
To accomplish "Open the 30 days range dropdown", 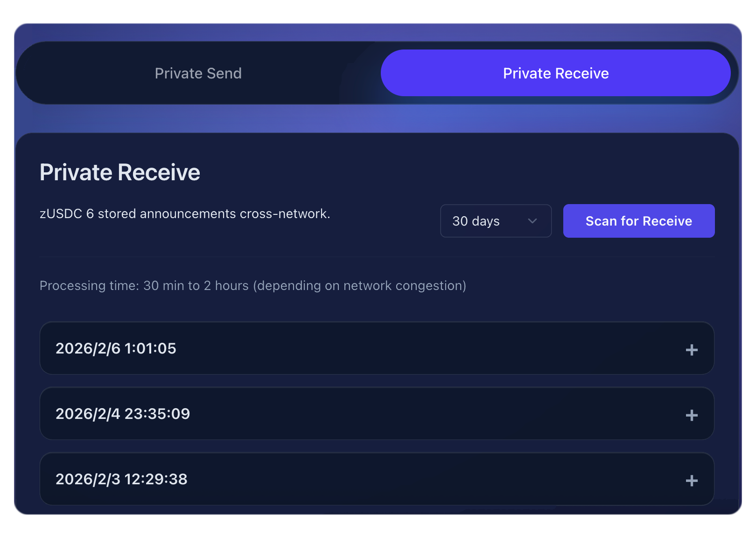I will (495, 221).
